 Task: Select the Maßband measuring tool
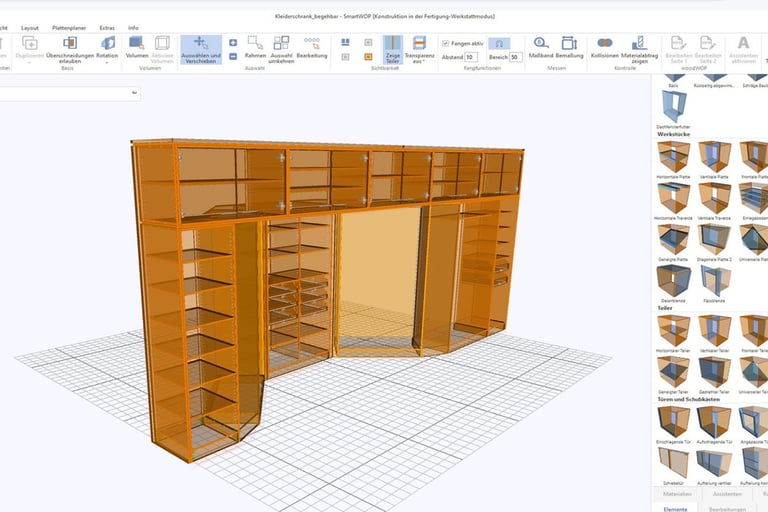541,48
